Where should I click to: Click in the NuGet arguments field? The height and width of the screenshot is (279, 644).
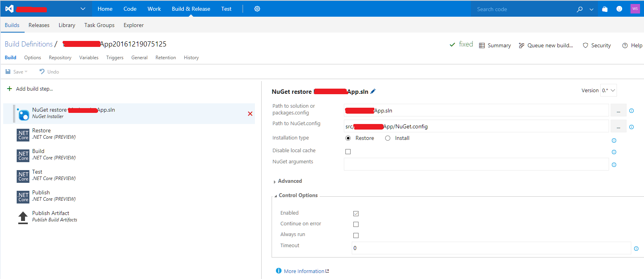click(x=476, y=164)
